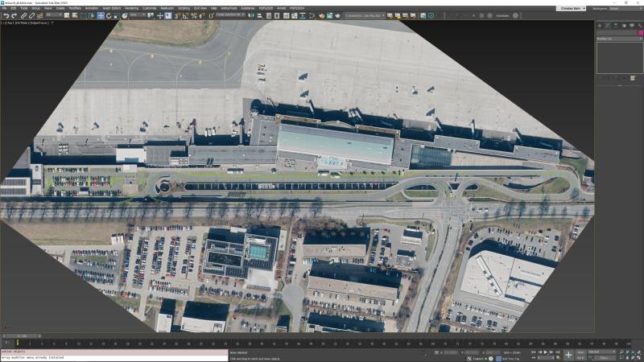Open the user account dropdown in title bar
644x362 pixels.
pos(571,8)
